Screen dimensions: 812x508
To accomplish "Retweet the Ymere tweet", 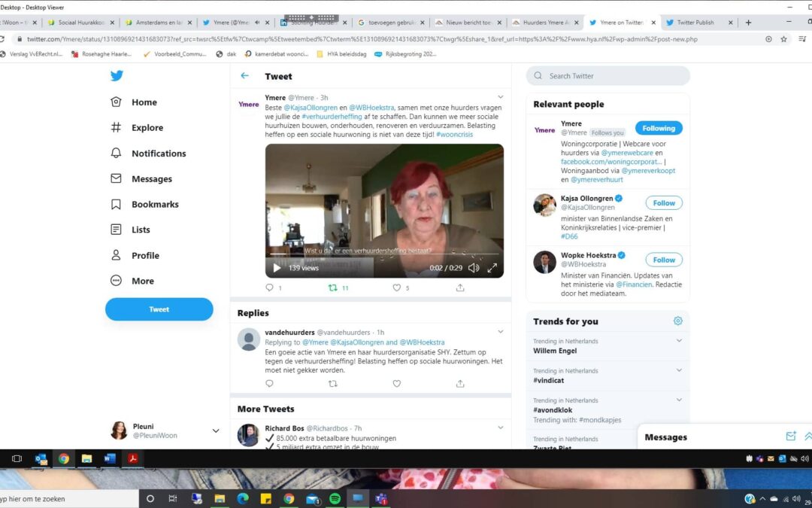I will 333,287.
